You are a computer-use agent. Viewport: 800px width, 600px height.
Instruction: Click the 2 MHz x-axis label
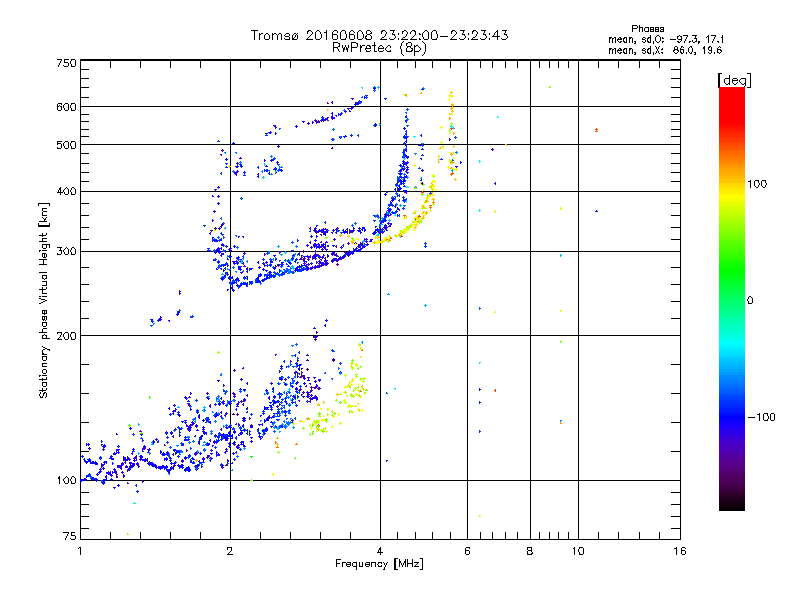pos(230,551)
